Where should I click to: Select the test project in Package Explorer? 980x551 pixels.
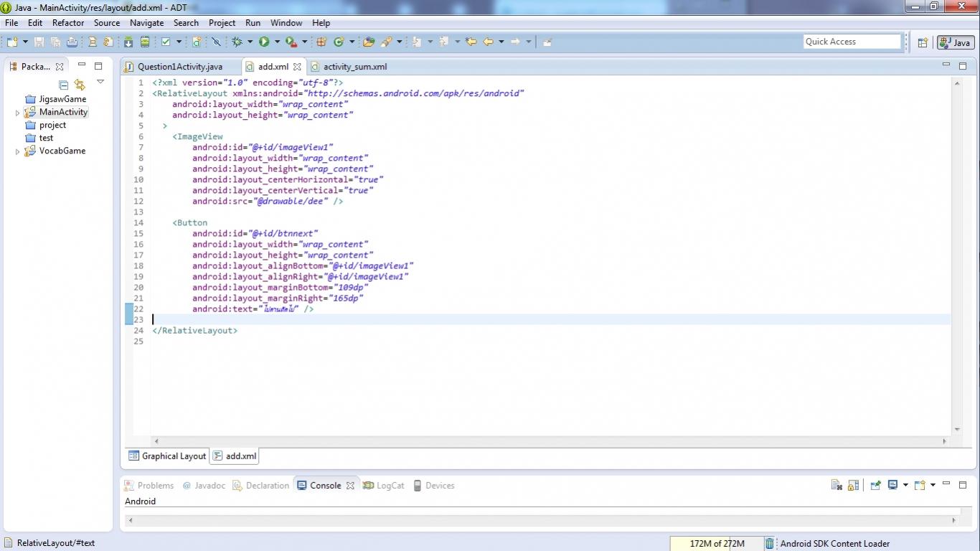click(x=39, y=138)
